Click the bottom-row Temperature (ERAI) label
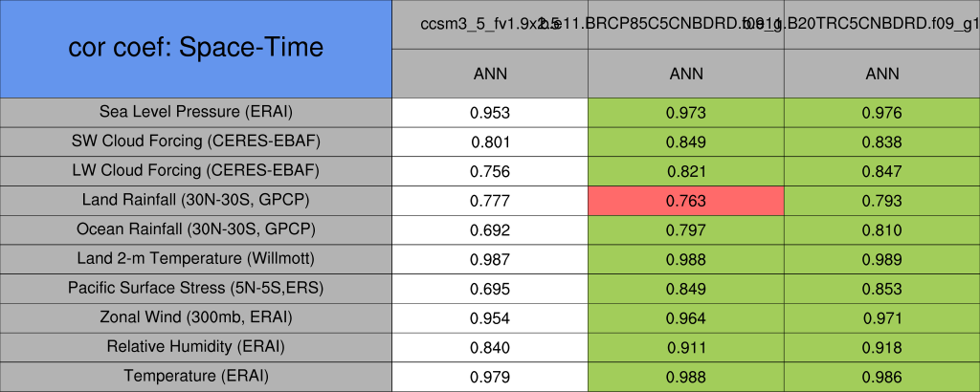The width and height of the screenshot is (980, 392). 196,376
